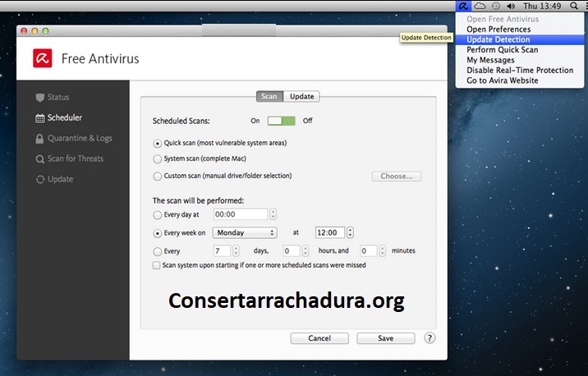This screenshot has width=588, height=376.
Task: Click the Thu 13:49 clock in the menu bar
Action: (542, 6)
